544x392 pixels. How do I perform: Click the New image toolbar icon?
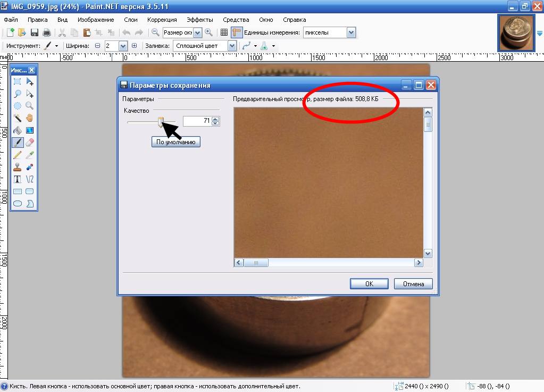10,32
